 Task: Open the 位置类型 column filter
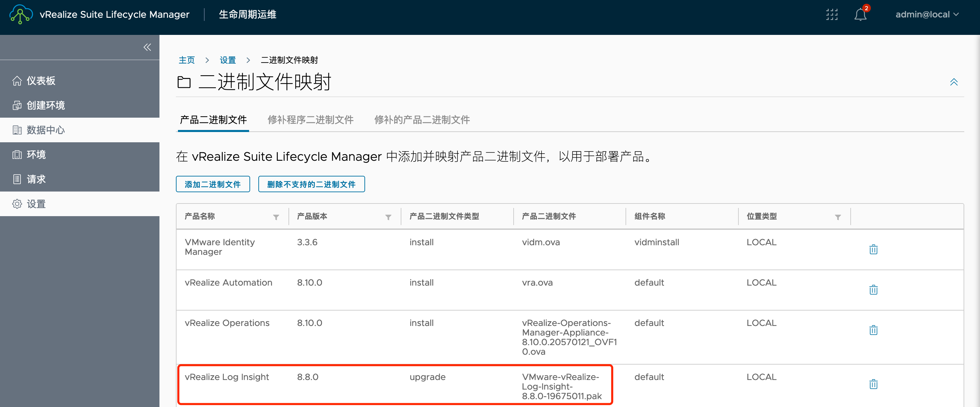click(x=838, y=217)
